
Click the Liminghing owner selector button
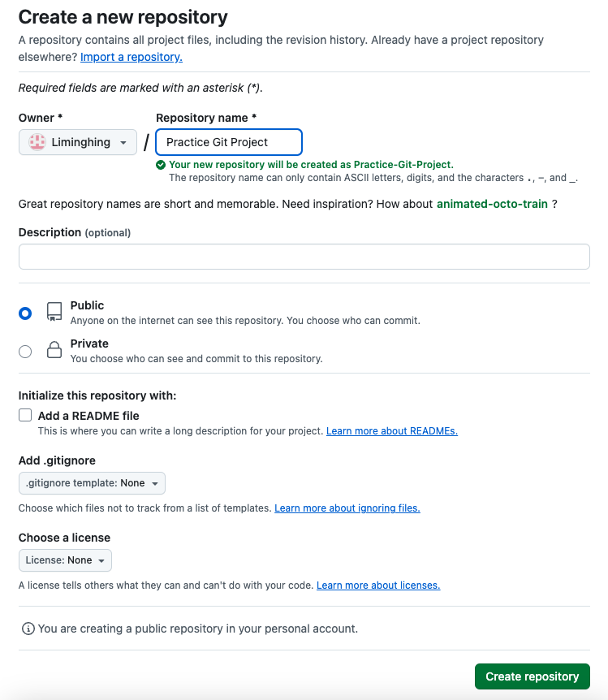coord(77,141)
